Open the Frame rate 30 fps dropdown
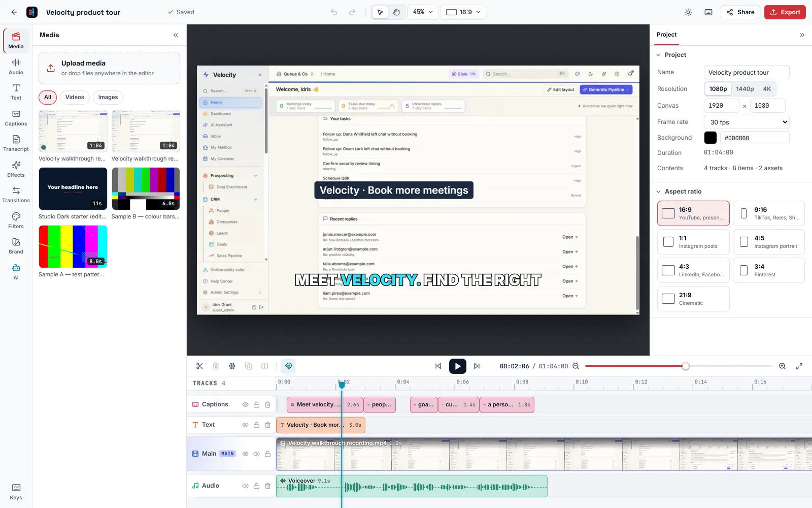The height and width of the screenshot is (508, 812). click(x=747, y=122)
